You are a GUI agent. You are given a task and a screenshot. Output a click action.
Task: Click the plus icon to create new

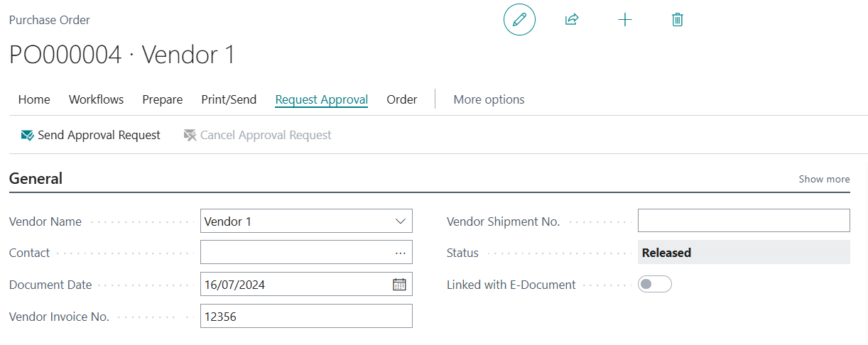click(625, 20)
